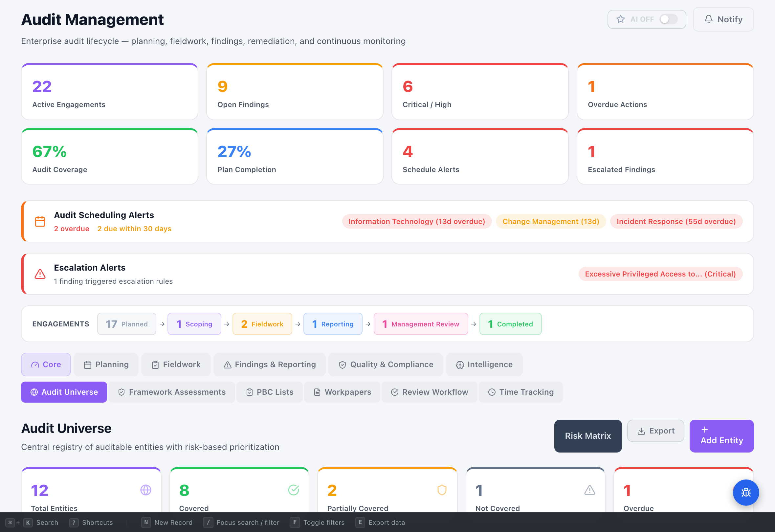Click the warning icon on the Not Covered card
Image resolution: width=775 pixels, height=532 pixels.
589,490
